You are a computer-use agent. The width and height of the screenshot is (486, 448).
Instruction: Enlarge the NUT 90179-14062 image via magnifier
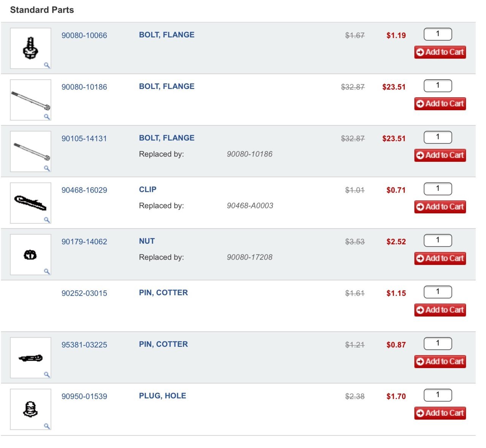(x=47, y=271)
